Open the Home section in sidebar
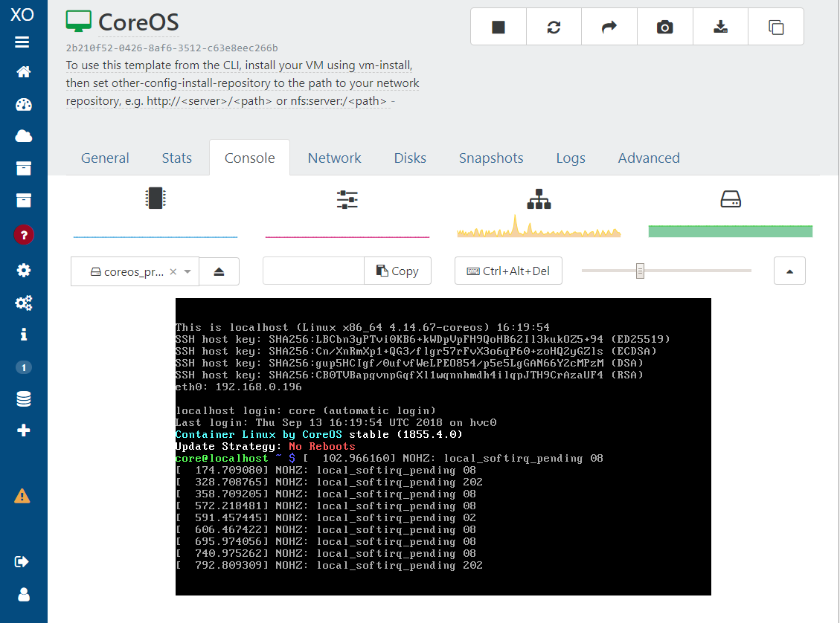 click(23, 71)
